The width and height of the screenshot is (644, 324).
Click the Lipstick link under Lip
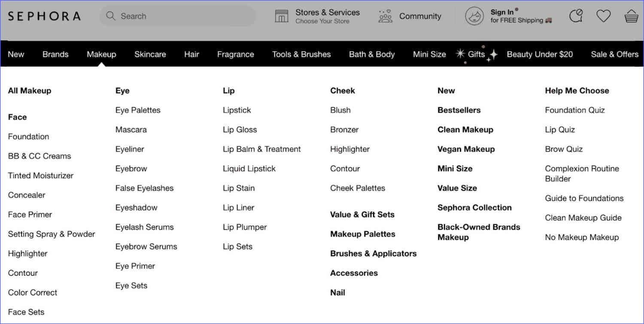point(237,110)
